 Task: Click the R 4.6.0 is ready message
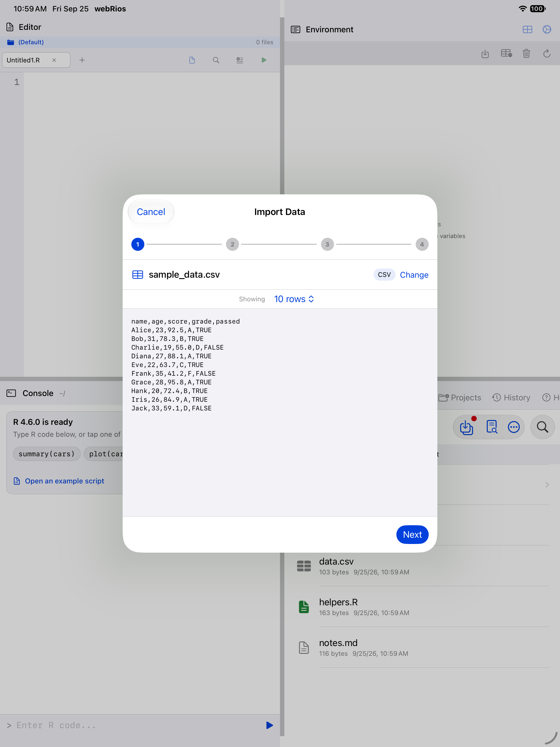(43, 422)
